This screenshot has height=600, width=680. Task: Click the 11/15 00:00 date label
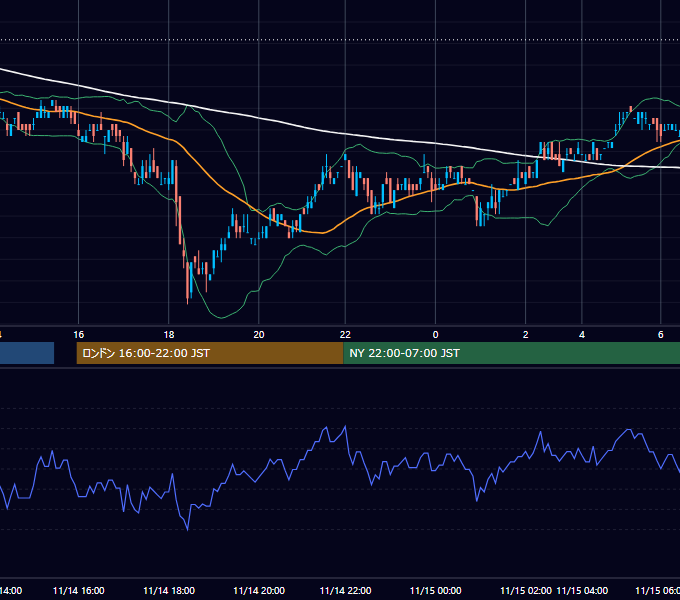tap(435, 591)
